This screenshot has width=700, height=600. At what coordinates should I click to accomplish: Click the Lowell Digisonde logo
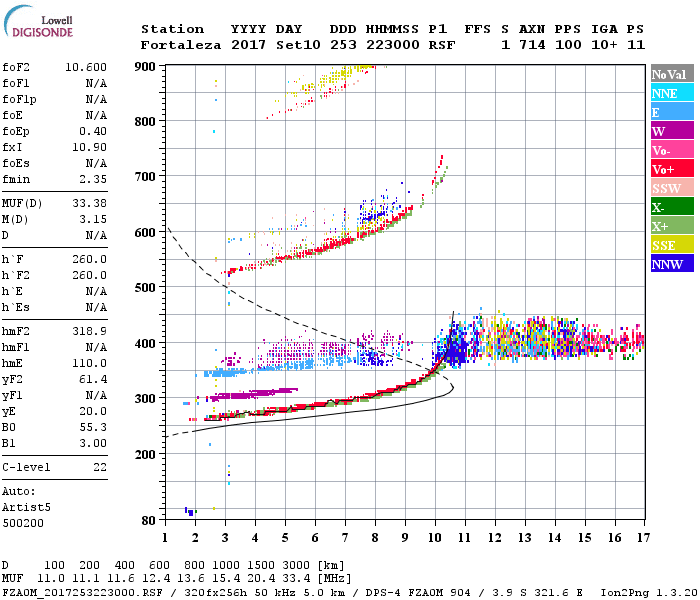(x=38, y=22)
